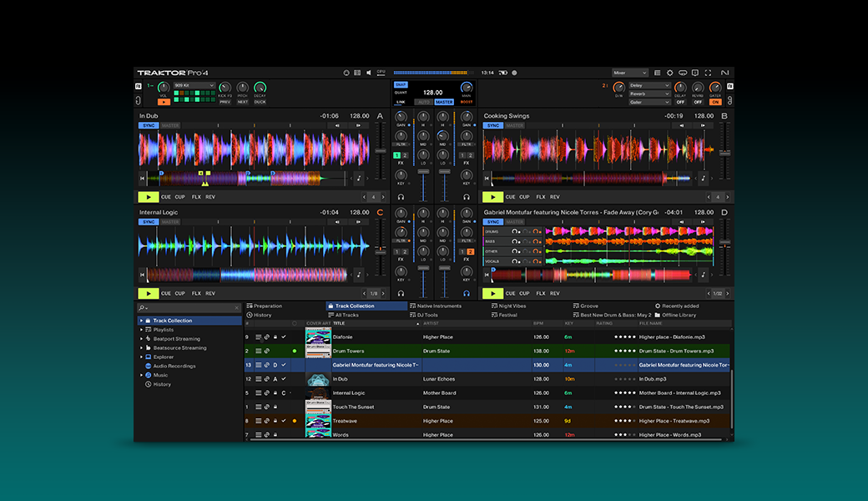Jump to track start on Deck C stripe
The image size is (868, 501).
[142, 275]
